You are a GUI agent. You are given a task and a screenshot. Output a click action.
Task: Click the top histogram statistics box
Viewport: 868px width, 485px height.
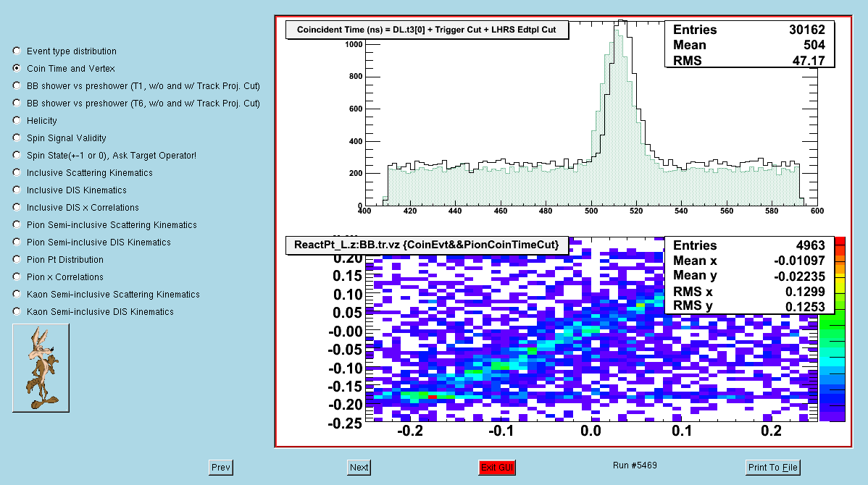click(x=749, y=44)
